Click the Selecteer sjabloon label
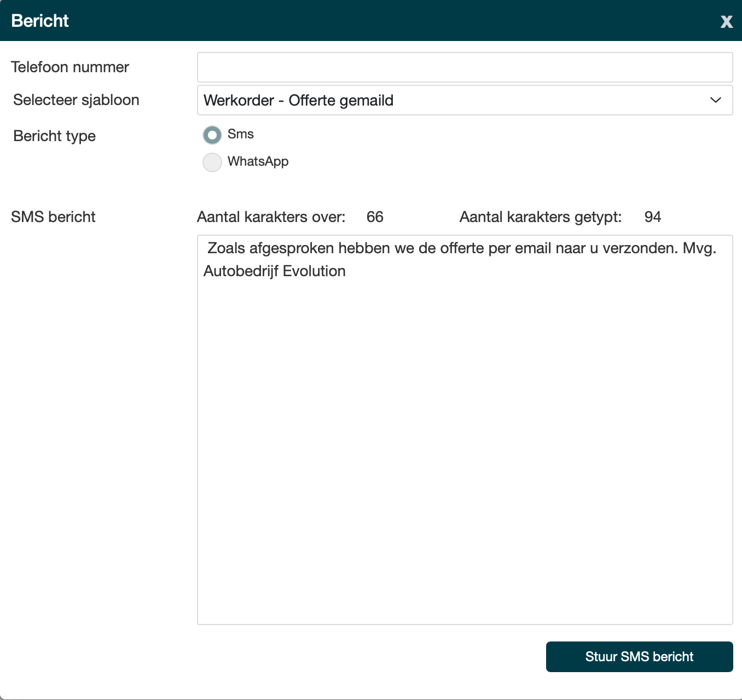This screenshot has height=700, width=742. 76,100
